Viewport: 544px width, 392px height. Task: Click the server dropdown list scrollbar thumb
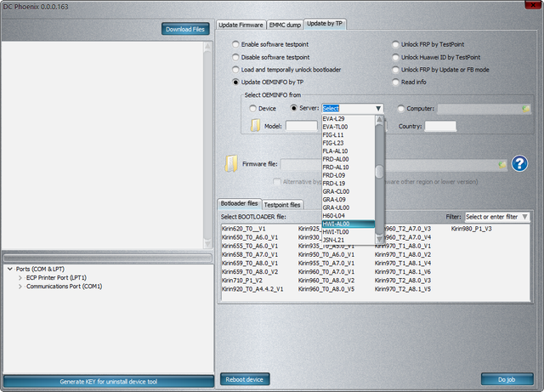[380, 172]
